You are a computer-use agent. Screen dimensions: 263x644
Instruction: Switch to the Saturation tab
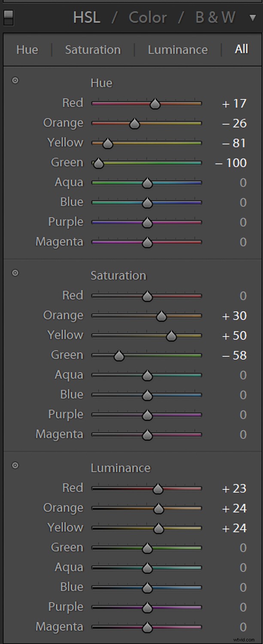tap(93, 50)
